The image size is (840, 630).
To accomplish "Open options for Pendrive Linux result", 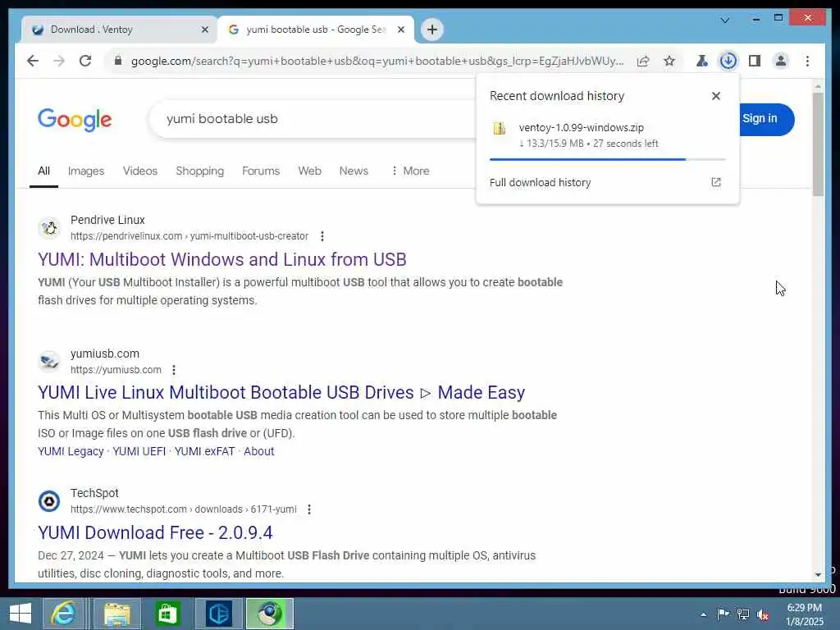I will [x=322, y=236].
